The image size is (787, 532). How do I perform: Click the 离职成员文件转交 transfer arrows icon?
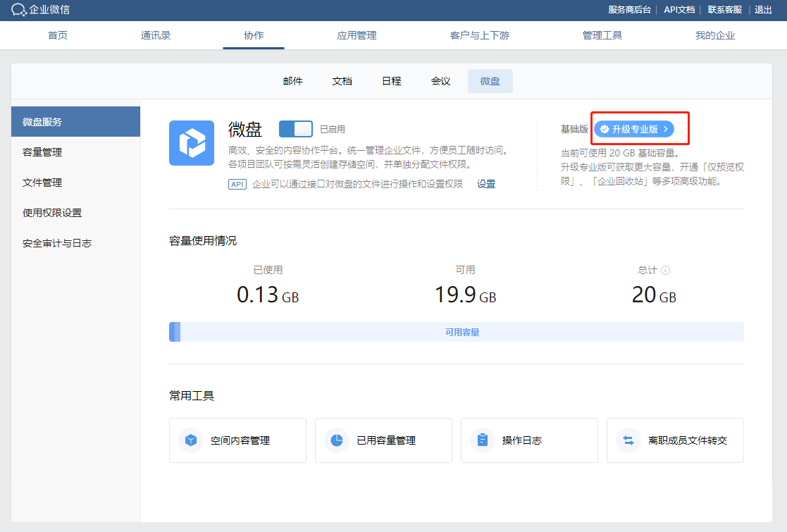coord(628,440)
